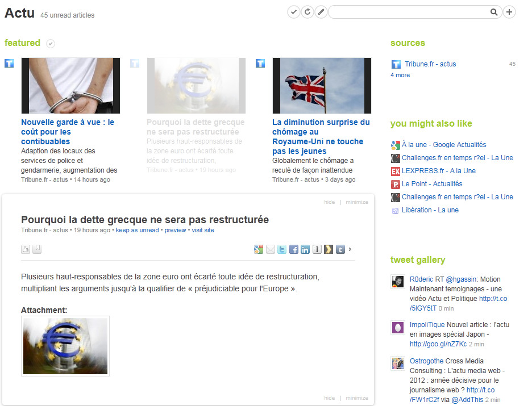Mark all articles as read
This screenshot has width=532, height=406.
point(293,11)
